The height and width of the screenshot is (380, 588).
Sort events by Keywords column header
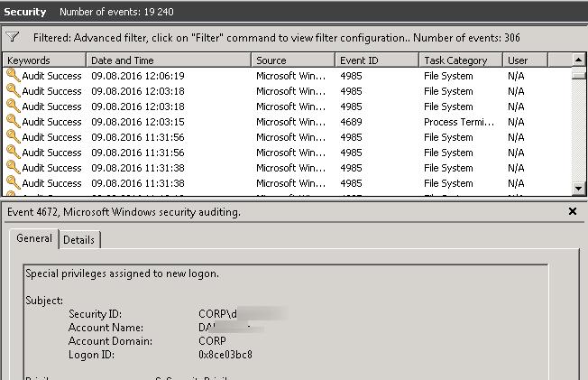[x=45, y=60]
